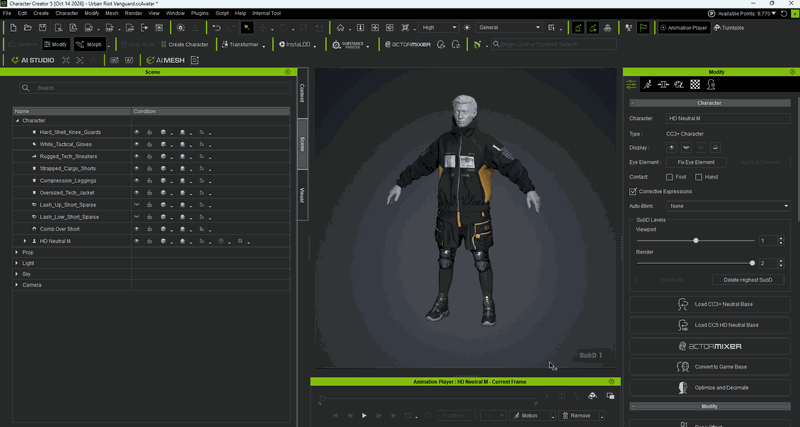Open Turntable from the top toolbar

(729, 28)
